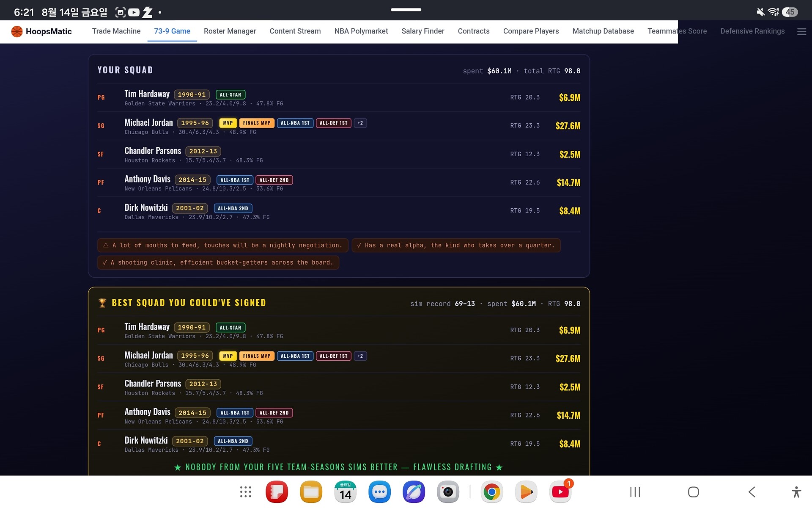Click Tim Hardaway's All-Star badge in Your Squad
The width and height of the screenshot is (812, 508).
click(230, 95)
